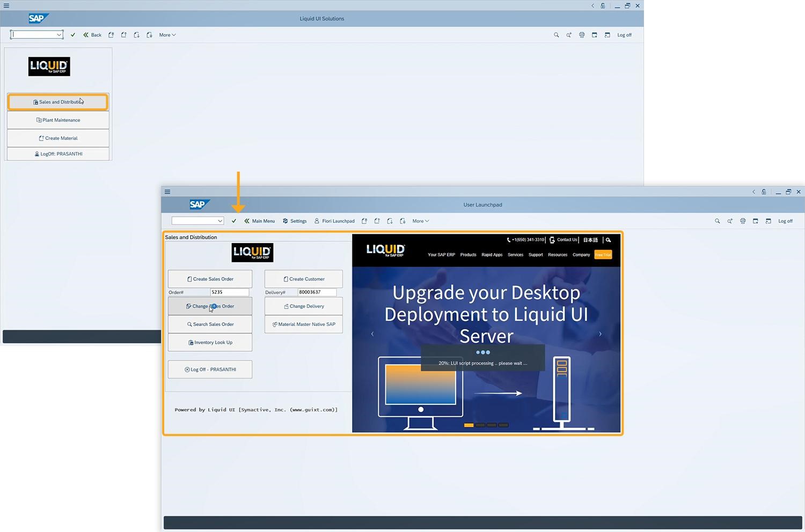The image size is (805, 532).
Task: Click first page icon in Liquid UI Solutions toolbar
Action: click(111, 35)
